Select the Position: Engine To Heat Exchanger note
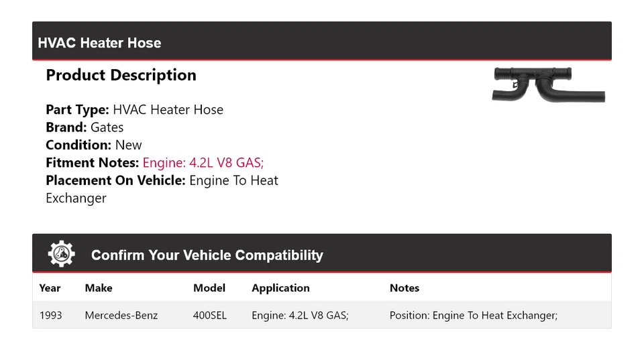Viewport: 644px width, 350px height. tap(474, 314)
